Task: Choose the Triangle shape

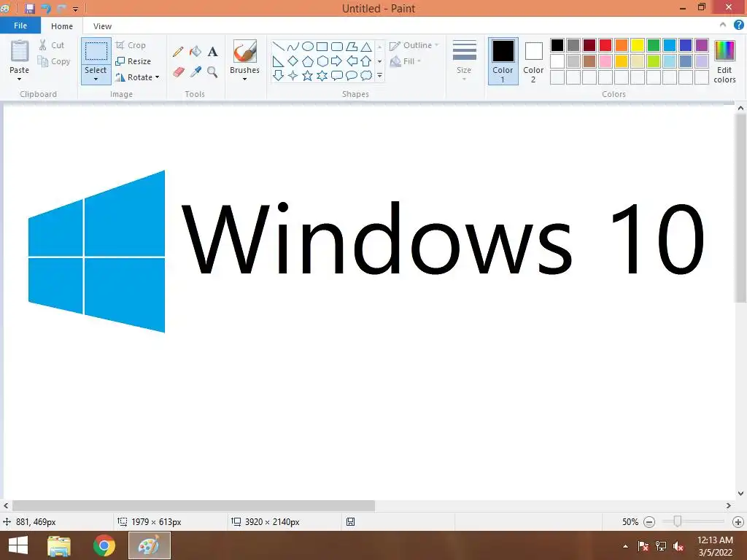Action: [x=366, y=46]
